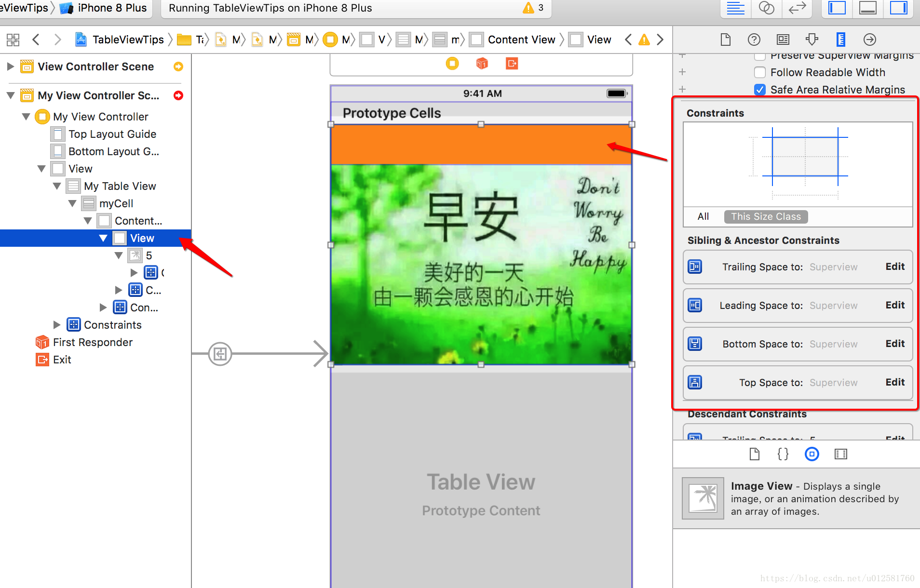
Task: Show the version editor
Action: click(797, 8)
